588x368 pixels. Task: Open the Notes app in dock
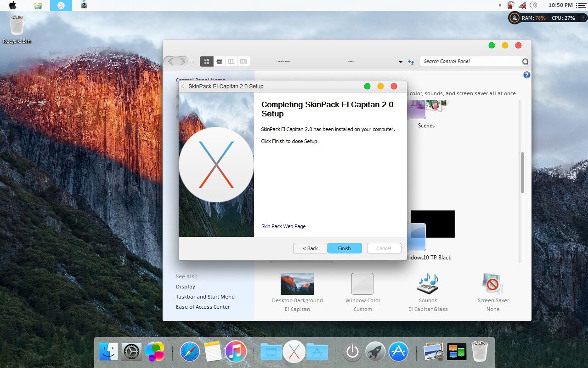(213, 352)
